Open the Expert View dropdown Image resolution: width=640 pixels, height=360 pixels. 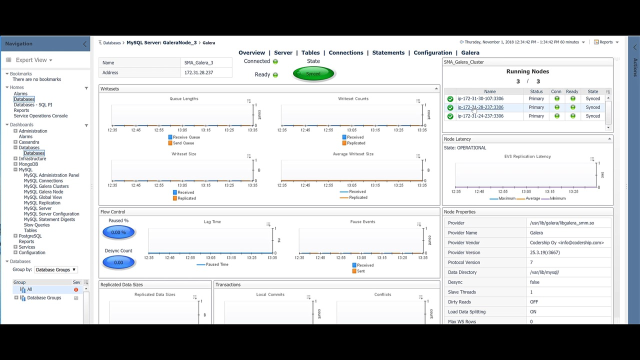pos(34,60)
